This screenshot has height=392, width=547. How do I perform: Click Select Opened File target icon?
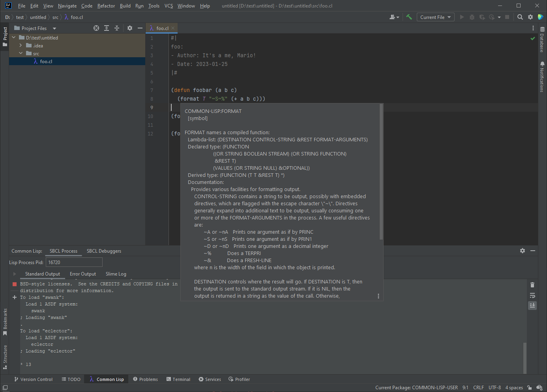click(x=96, y=28)
